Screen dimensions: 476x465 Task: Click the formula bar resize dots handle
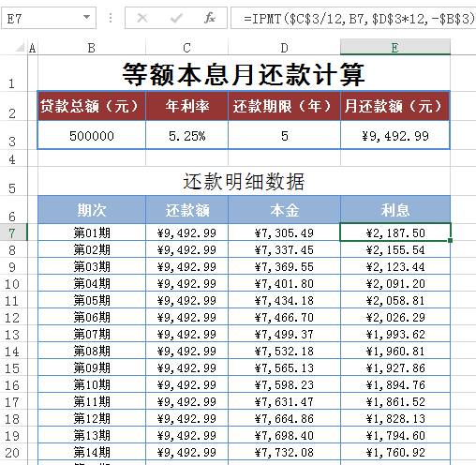(x=111, y=18)
